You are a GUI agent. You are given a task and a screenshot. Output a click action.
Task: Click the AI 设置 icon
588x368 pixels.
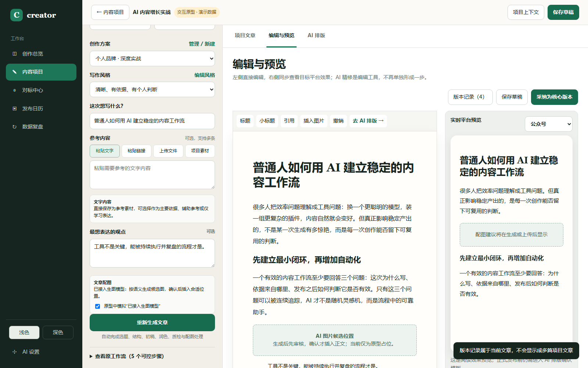coord(15,352)
